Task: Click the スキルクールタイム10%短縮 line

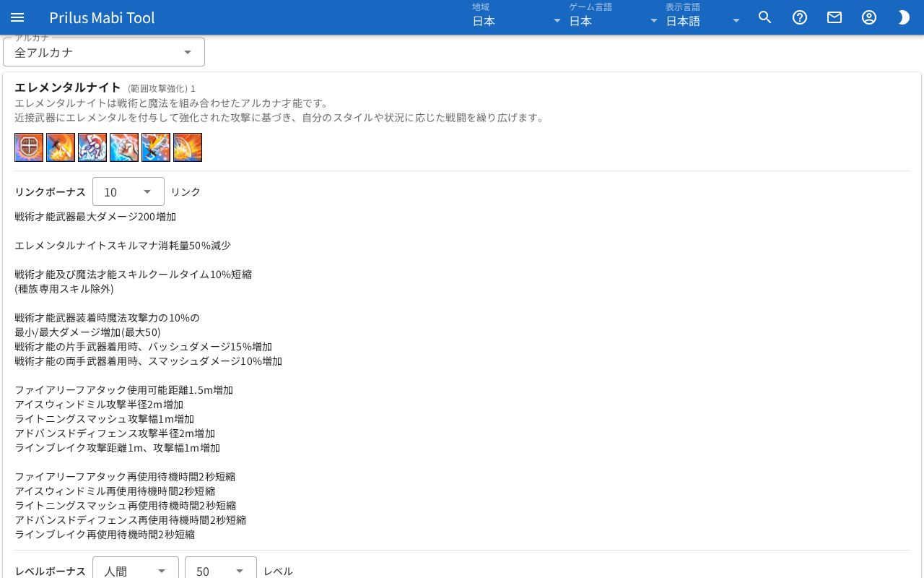Action: click(x=133, y=275)
